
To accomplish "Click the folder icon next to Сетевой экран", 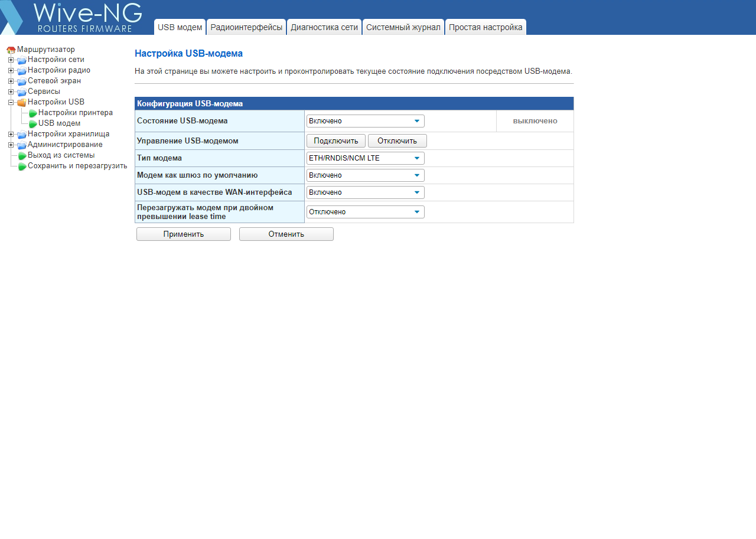I will pyautogui.click(x=22, y=81).
